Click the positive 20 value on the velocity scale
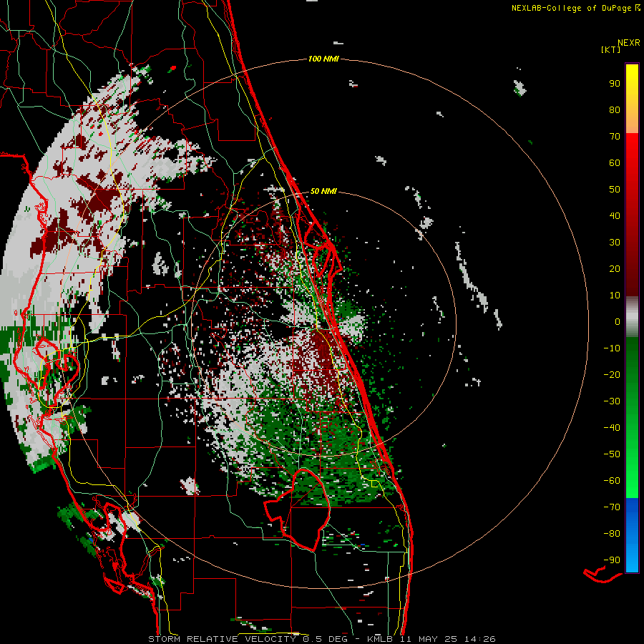 click(615, 269)
